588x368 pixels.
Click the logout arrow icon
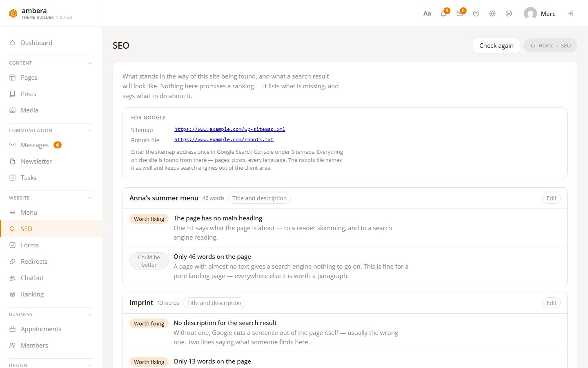[x=570, y=13]
